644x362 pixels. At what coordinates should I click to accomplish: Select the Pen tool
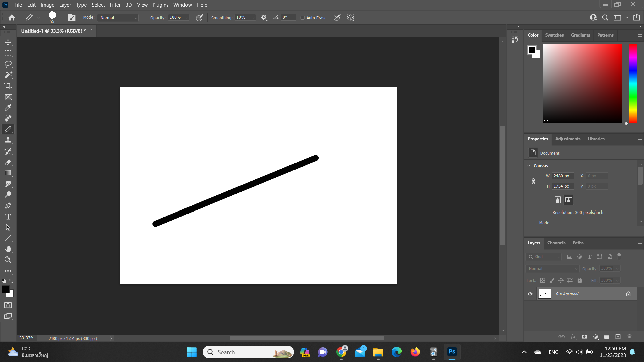click(x=8, y=206)
